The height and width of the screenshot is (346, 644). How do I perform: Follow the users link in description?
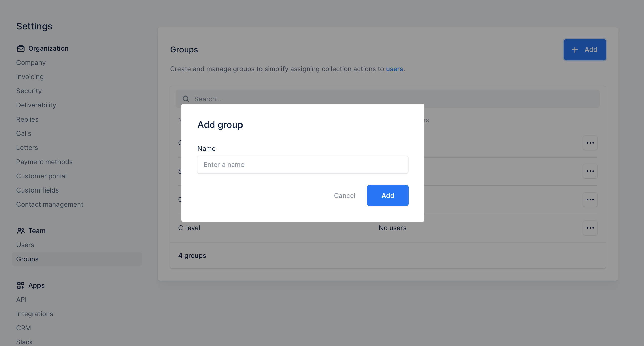click(394, 69)
